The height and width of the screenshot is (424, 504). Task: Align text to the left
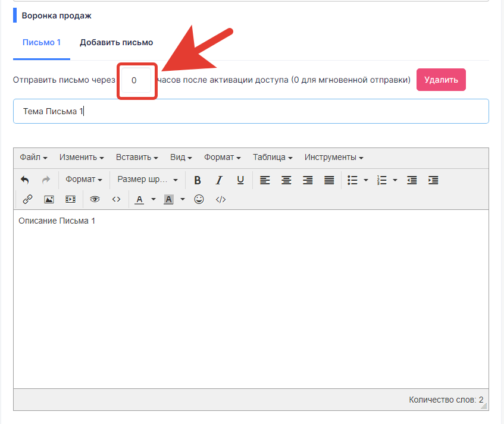(265, 180)
